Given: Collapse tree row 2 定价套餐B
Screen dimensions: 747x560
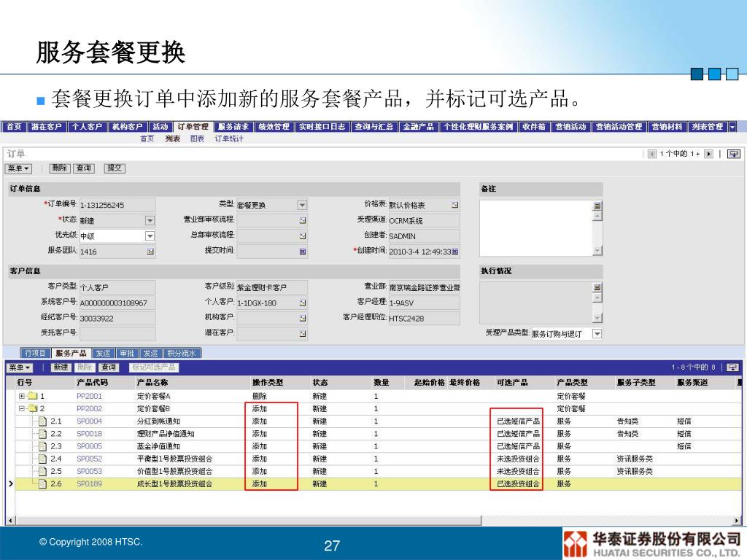Looking at the screenshot, I should 21,408.
